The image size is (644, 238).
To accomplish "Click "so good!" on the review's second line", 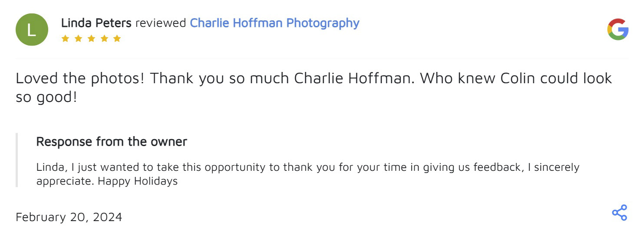I will tap(46, 97).
